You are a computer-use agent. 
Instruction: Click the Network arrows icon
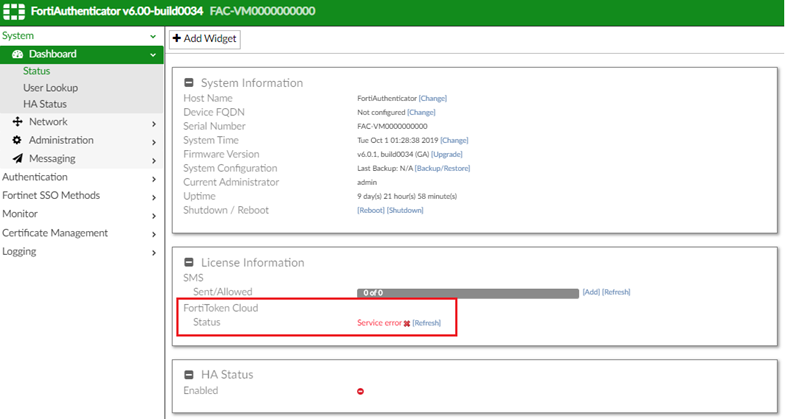(17, 122)
